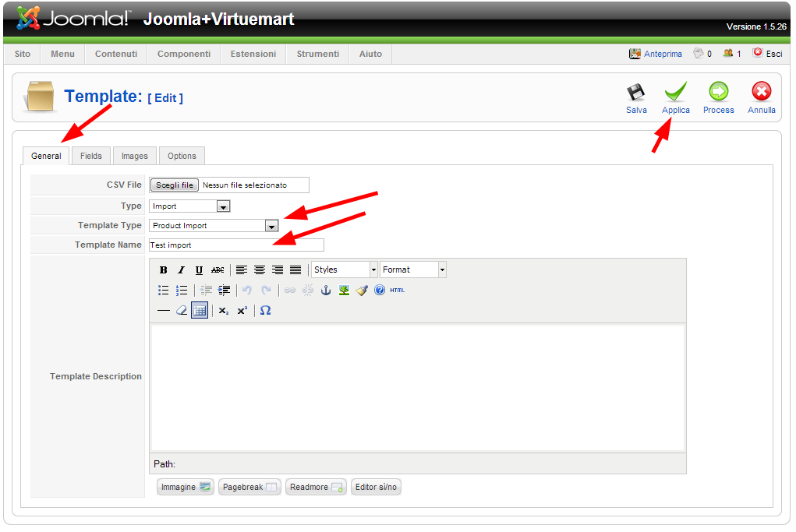Switch to the General tab

pyautogui.click(x=46, y=157)
